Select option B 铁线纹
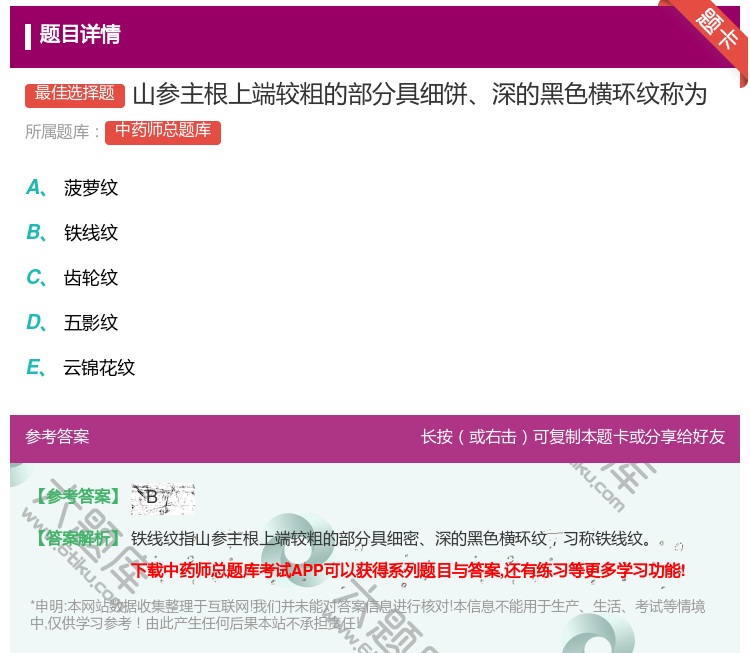The image size is (750, 653). coord(72,232)
